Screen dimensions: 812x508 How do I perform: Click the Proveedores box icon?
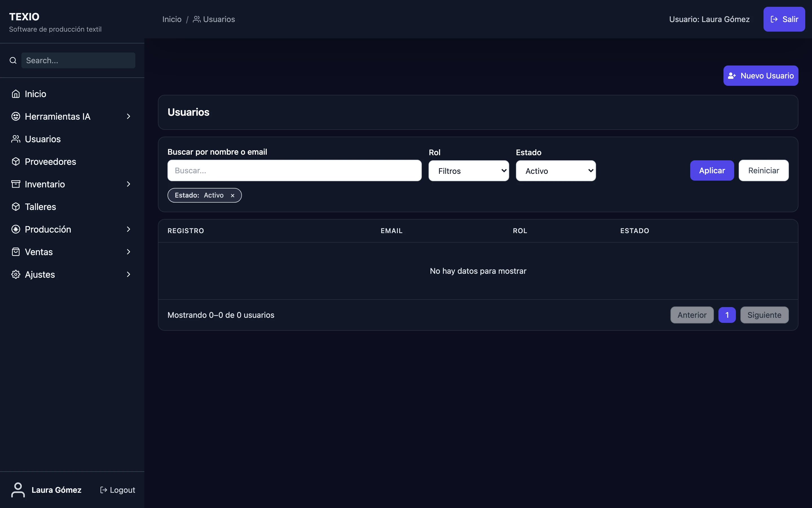coord(16,162)
